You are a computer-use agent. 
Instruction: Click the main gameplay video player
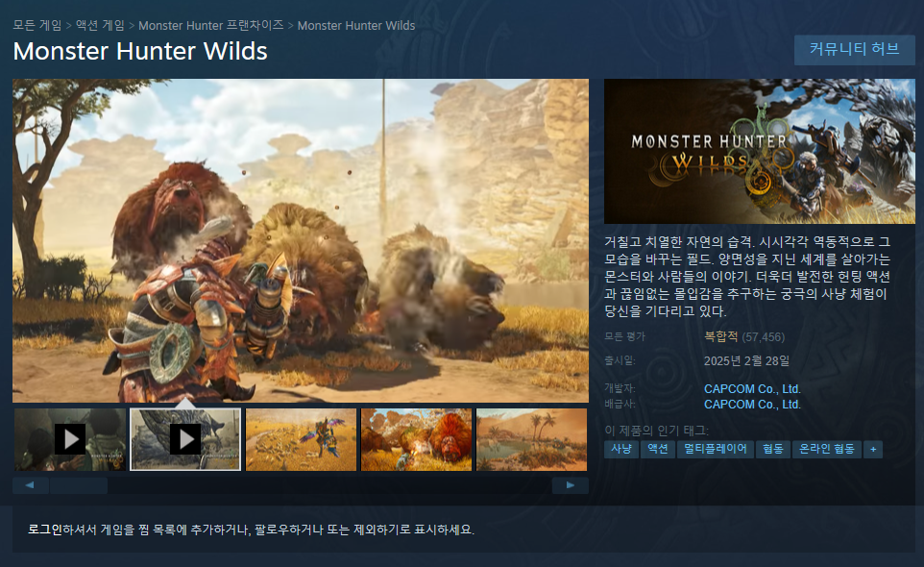(x=301, y=240)
